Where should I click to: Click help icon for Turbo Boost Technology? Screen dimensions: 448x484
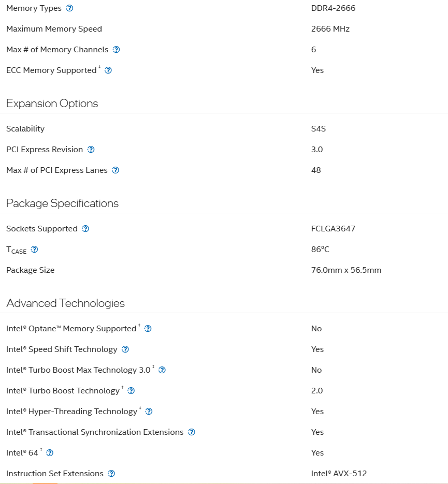[x=131, y=391]
